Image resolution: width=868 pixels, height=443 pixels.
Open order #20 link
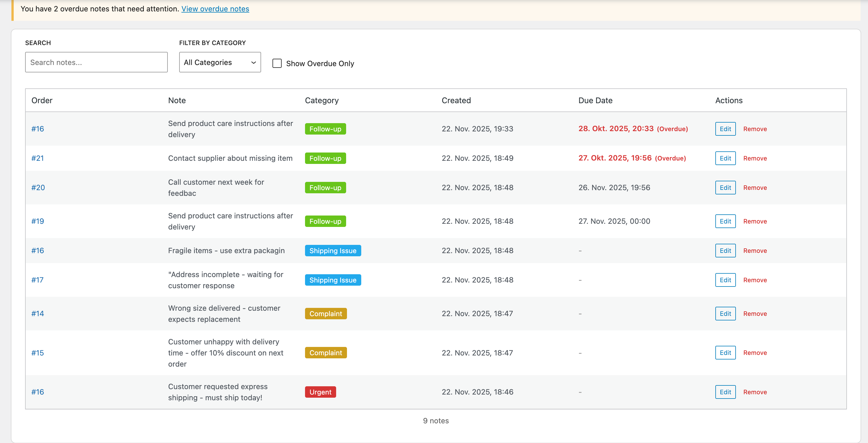pyautogui.click(x=38, y=188)
